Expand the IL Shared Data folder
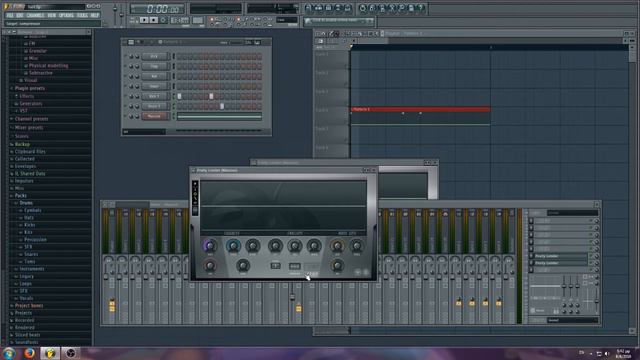The width and height of the screenshot is (640, 360). (x=30, y=173)
